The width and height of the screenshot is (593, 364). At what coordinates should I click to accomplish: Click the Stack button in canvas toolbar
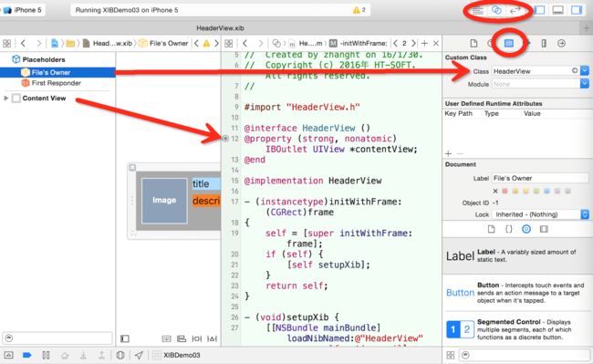[166, 338]
